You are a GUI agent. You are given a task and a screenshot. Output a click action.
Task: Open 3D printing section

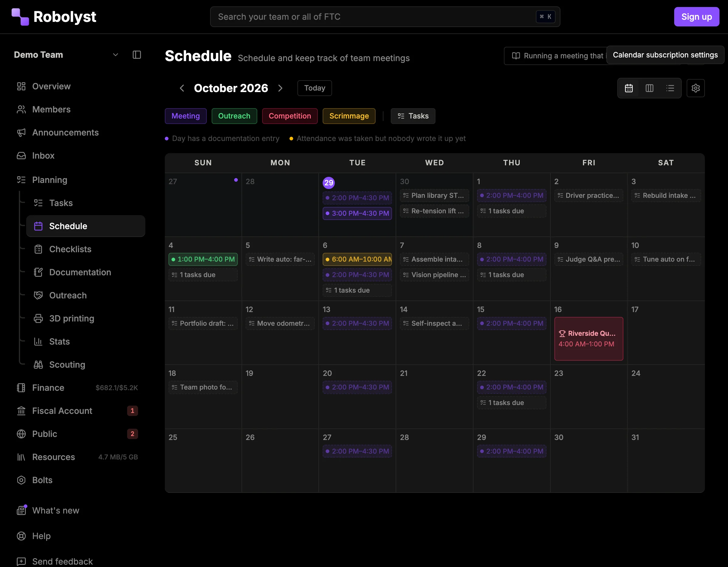86,318
